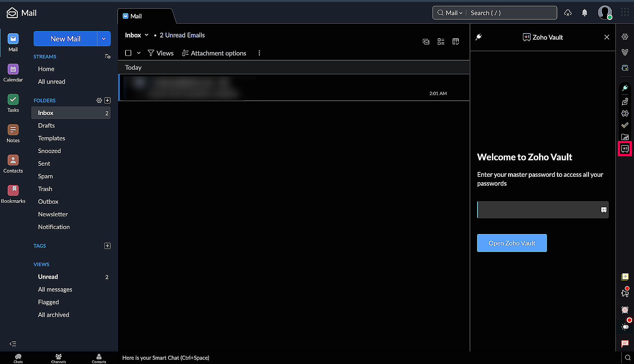The width and height of the screenshot is (634, 364).
Task: Open the apps grid launcher icon
Action: (x=625, y=12)
